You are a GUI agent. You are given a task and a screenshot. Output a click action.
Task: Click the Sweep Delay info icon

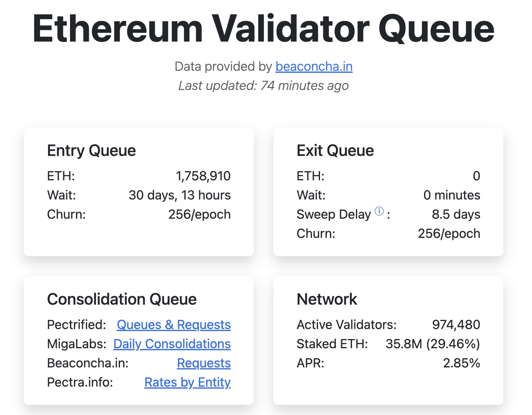[x=379, y=211]
